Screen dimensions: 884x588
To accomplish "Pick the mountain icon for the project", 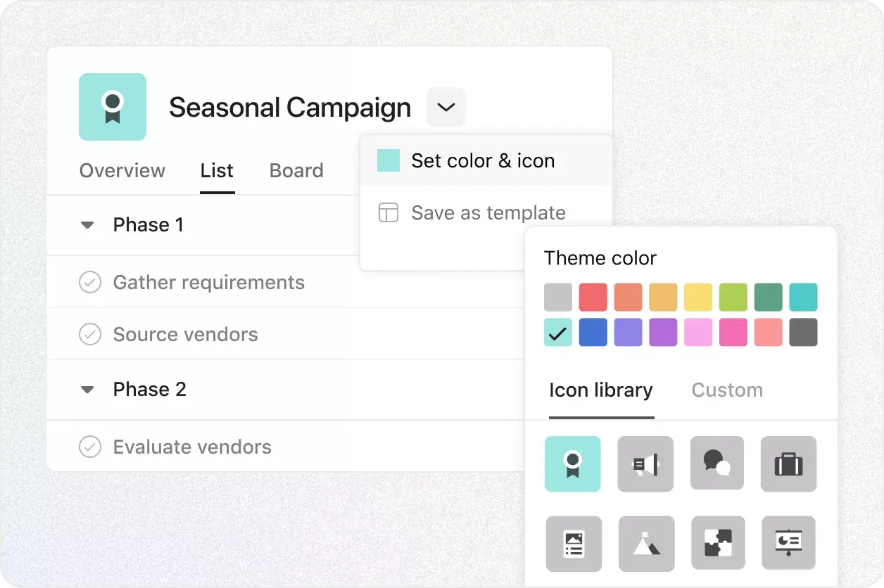I will [645, 544].
